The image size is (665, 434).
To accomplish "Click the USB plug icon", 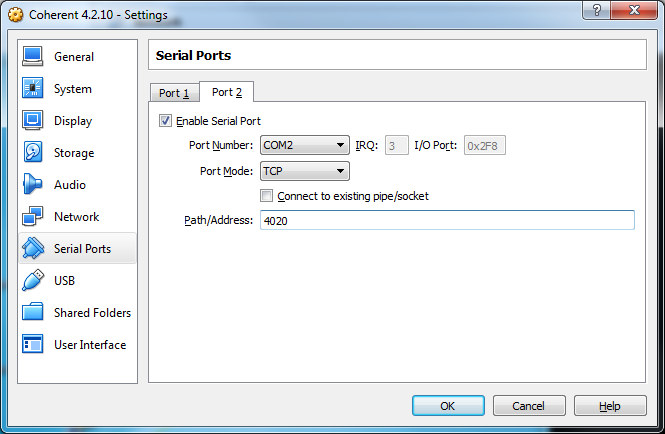I will coord(33,281).
